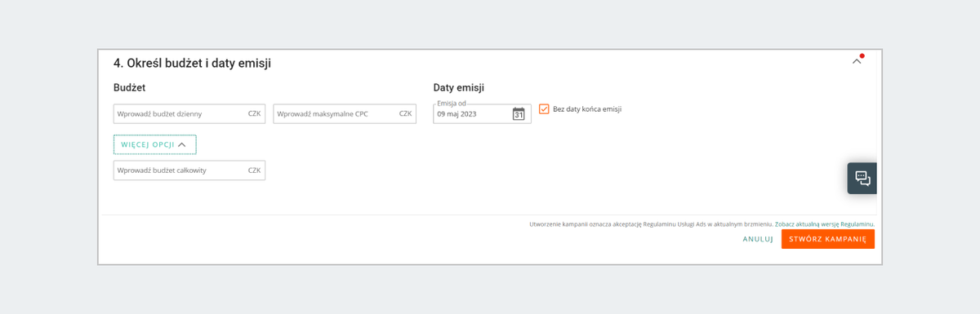Click the red notification dot near chevron
The image size is (980, 314).
tap(862, 56)
